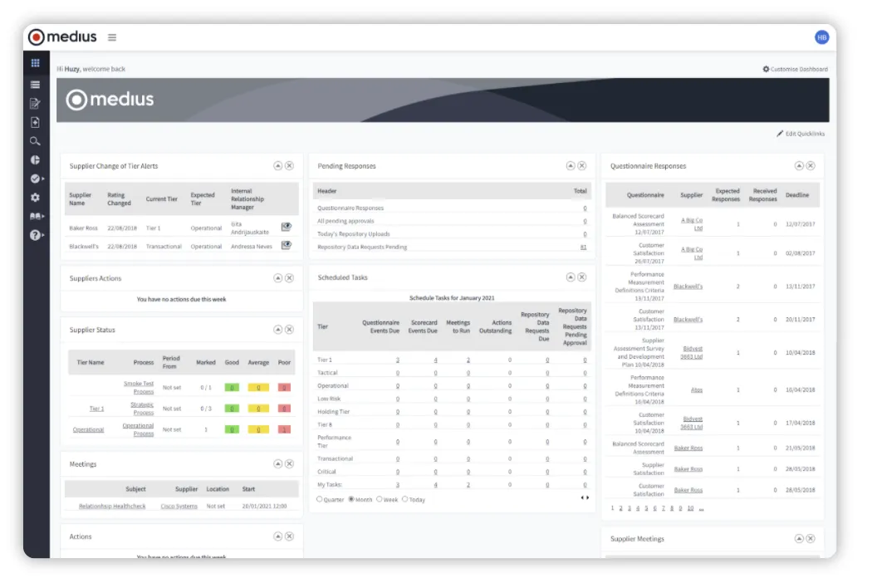Collapse the Actions widget
Image resolution: width=872 pixels, height=588 pixels.
(x=277, y=537)
